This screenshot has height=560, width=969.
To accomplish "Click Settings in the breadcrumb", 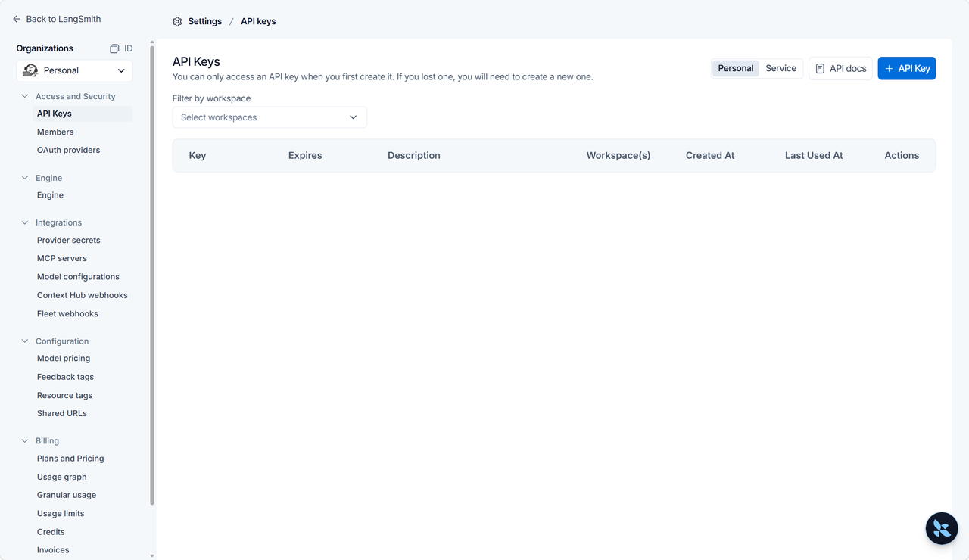I will pyautogui.click(x=205, y=21).
